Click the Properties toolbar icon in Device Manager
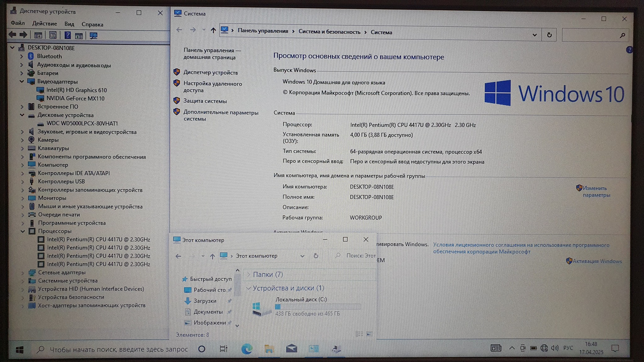Viewport: 644px width, 362px height. (53, 36)
